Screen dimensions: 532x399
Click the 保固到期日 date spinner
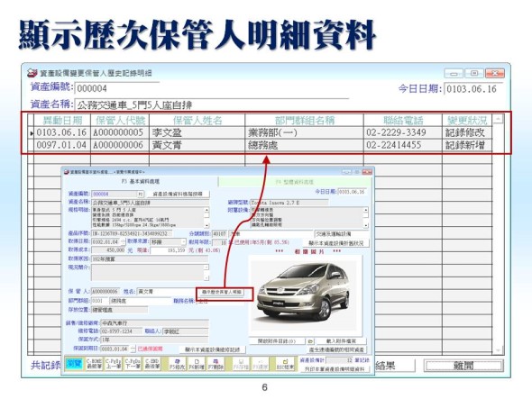tap(133, 349)
